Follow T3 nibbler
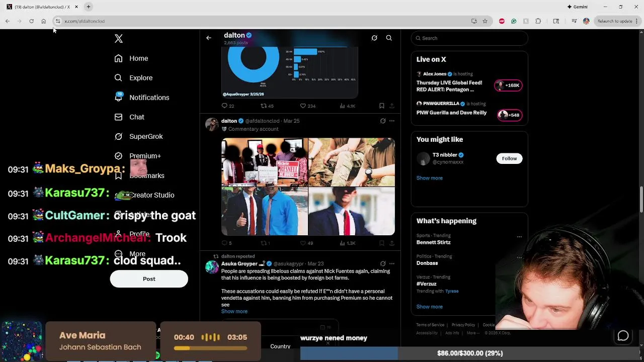This screenshot has width=644, height=362. point(509,158)
